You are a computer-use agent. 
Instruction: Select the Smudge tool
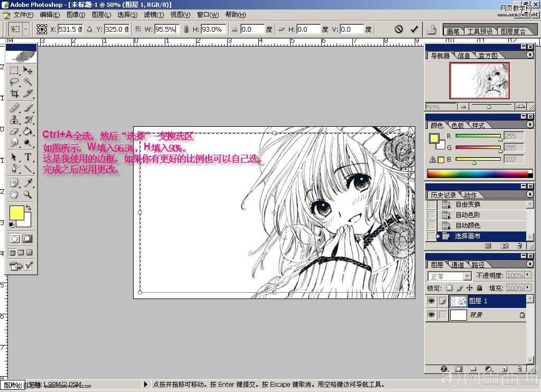pyautogui.click(x=14, y=143)
